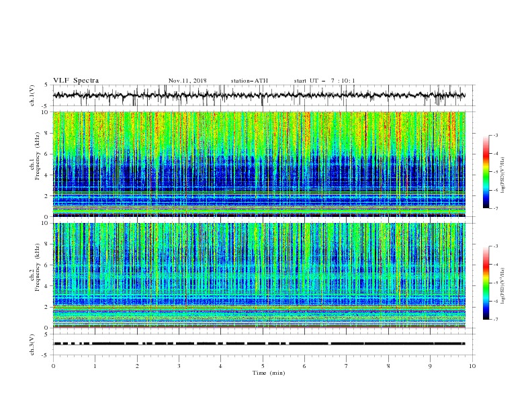Click time axis tick label "9"
The image size is (532, 411).
click(x=430, y=366)
